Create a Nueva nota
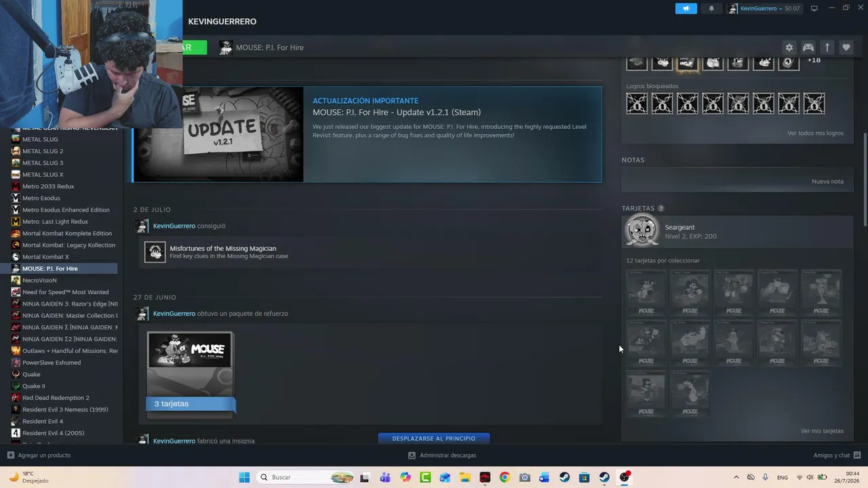Image resolution: width=868 pixels, height=488 pixels. pyautogui.click(x=827, y=182)
